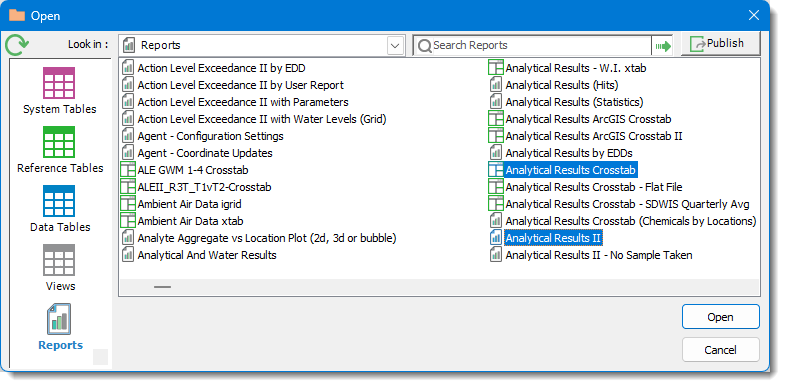The image size is (785, 387).
Task: Click the green search go arrow
Action: (x=663, y=47)
